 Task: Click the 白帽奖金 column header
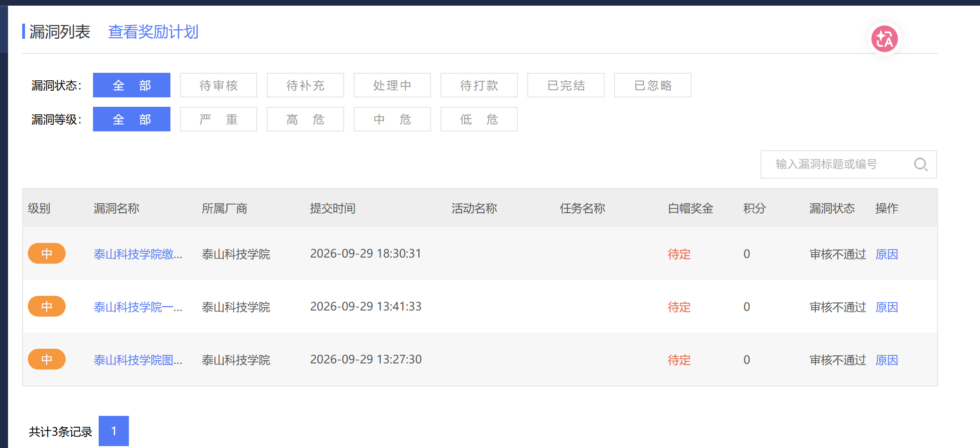click(x=691, y=208)
